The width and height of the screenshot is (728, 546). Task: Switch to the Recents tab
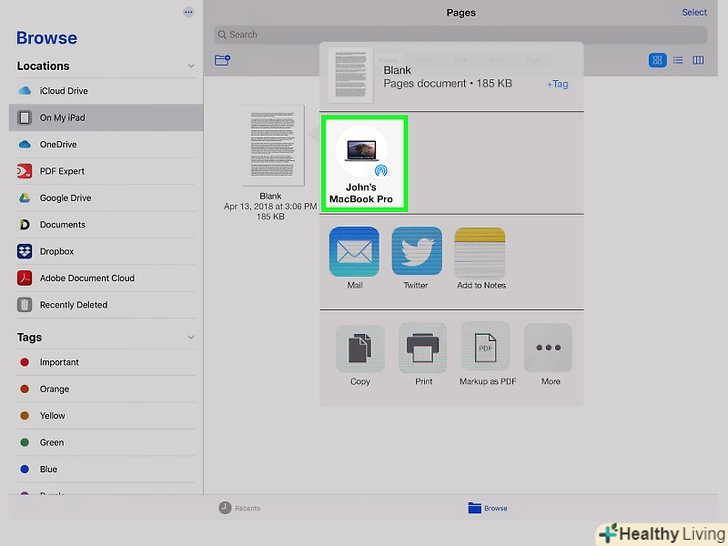[x=240, y=508]
